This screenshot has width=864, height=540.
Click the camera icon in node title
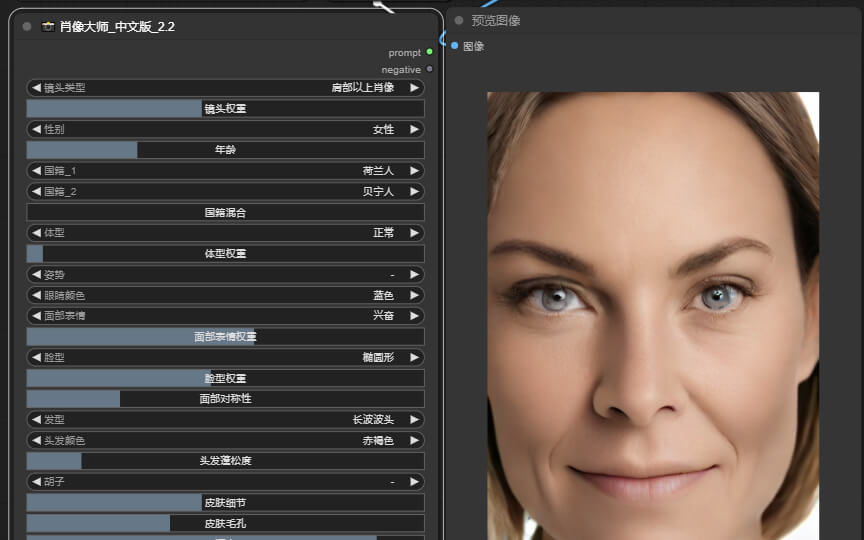point(48,27)
